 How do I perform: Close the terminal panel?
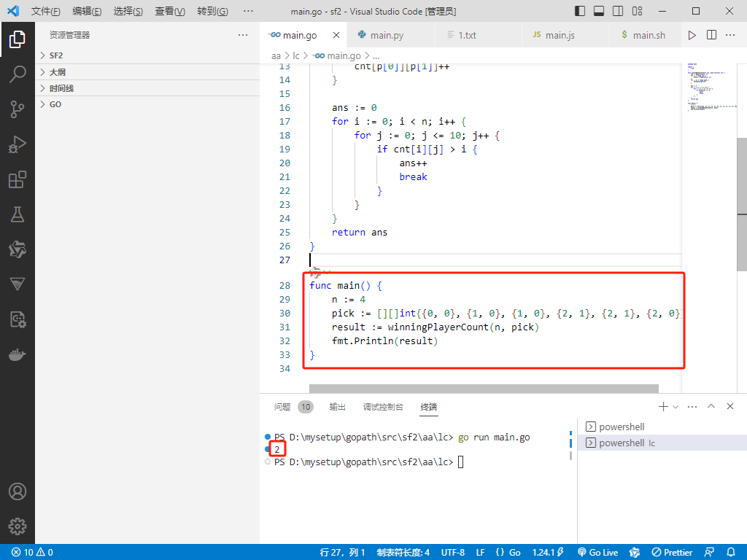tap(729, 406)
